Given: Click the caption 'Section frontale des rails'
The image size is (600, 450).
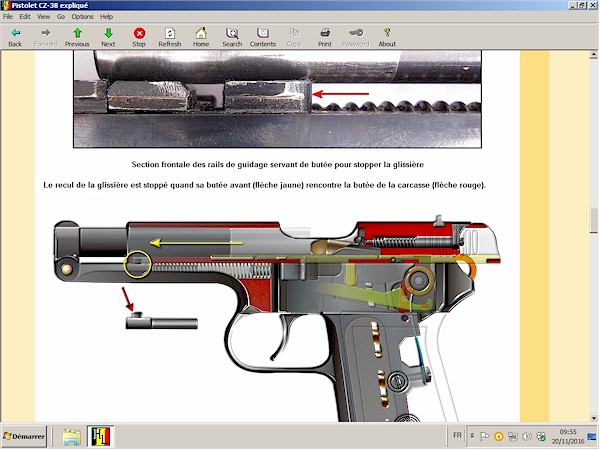Looking at the screenshot, I should [277, 165].
